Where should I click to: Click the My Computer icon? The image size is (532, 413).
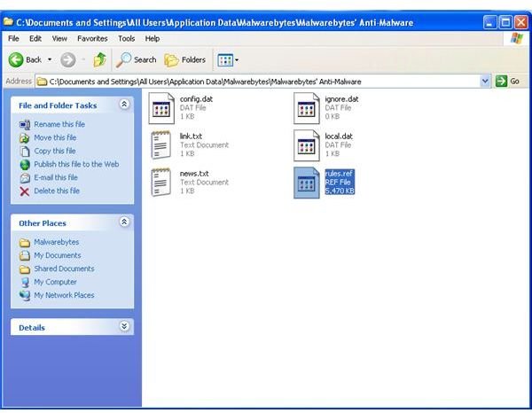coord(25,283)
